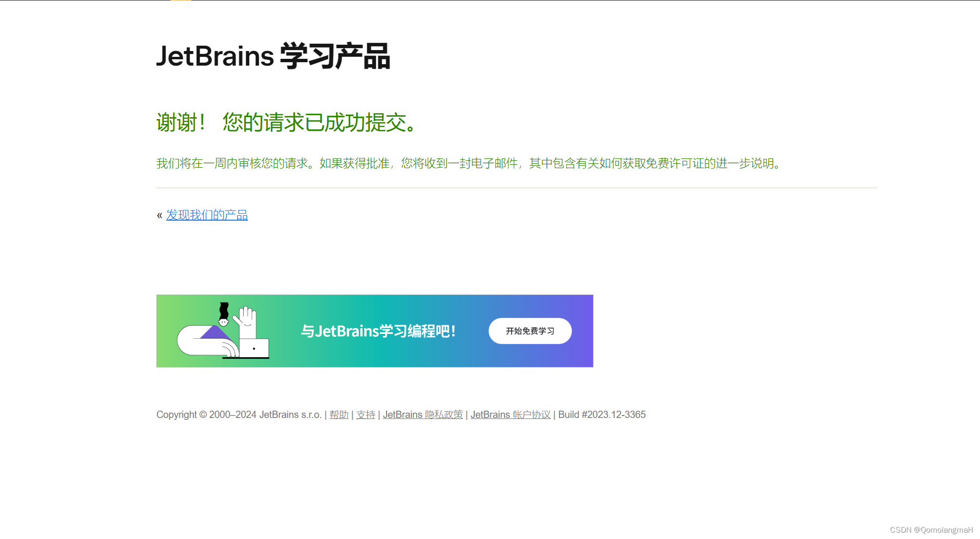980x539 pixels.
Task: Click the green review notice paragraph
Action: click(469, 163)
